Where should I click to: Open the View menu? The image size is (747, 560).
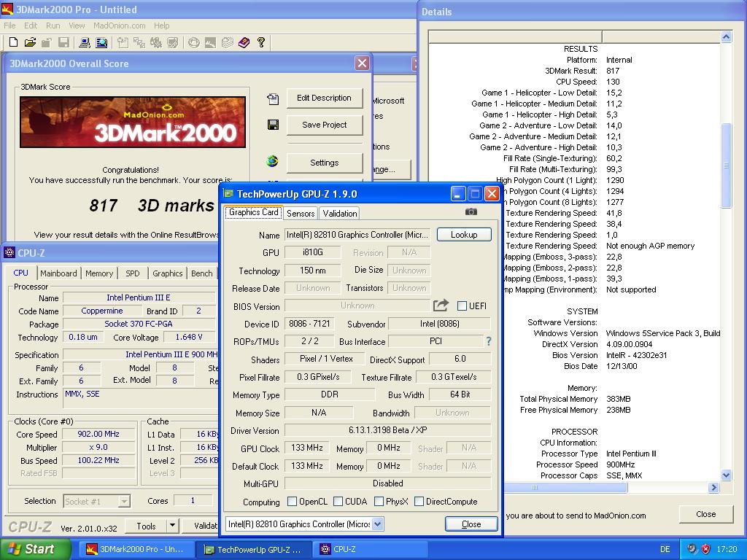pyautogui.click(x=76, y=26)
